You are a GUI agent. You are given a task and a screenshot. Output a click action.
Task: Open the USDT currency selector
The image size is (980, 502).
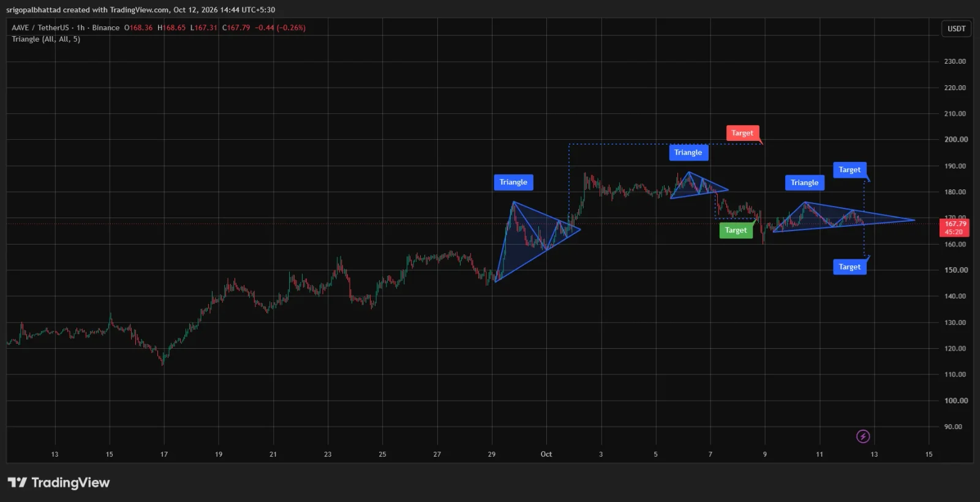coord(956,29)
